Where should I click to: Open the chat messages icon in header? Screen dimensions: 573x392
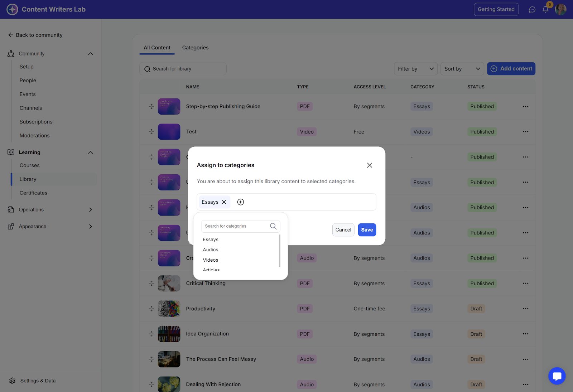click(x=532, y=10)
